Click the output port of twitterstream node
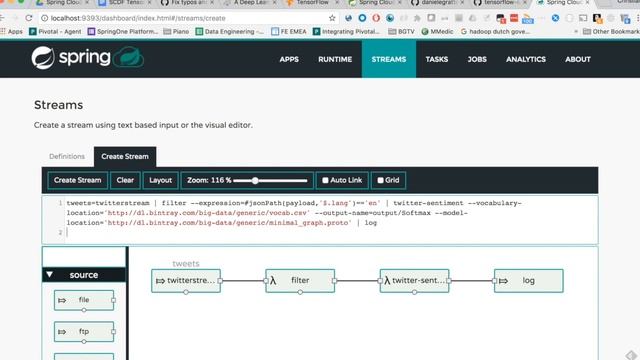The height and width of the screenshot is (360, 640). [220, 281]
